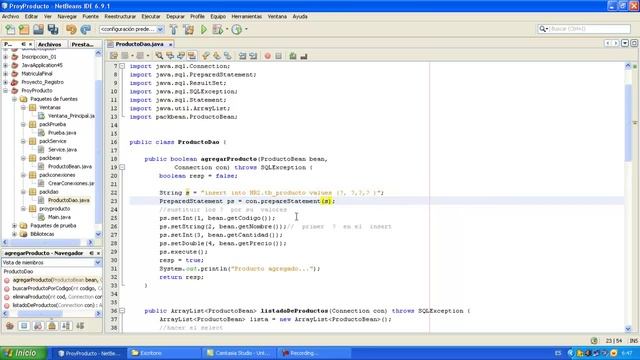The width and height of the screenshot is (640, 360).
Task: Select the ProductoDao.java editor tab
Action: pos(139,44)
